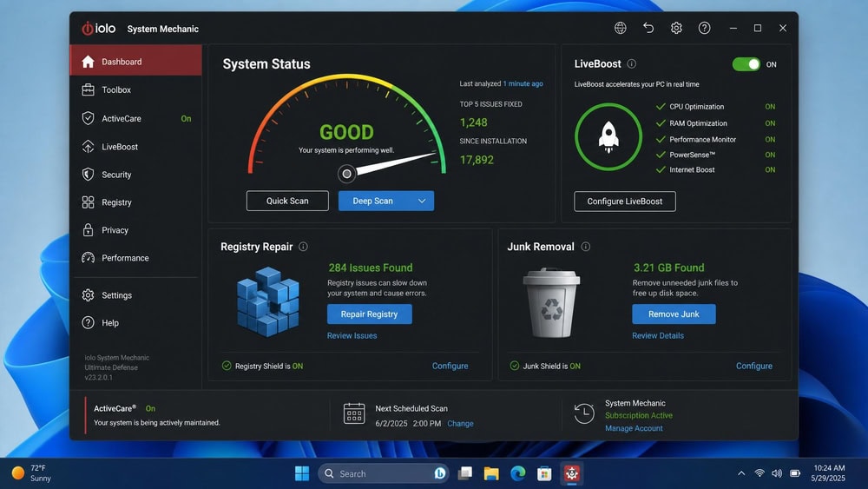Open File Explorer from the taskbar
868x489 pixels.
tap(491, 473)
